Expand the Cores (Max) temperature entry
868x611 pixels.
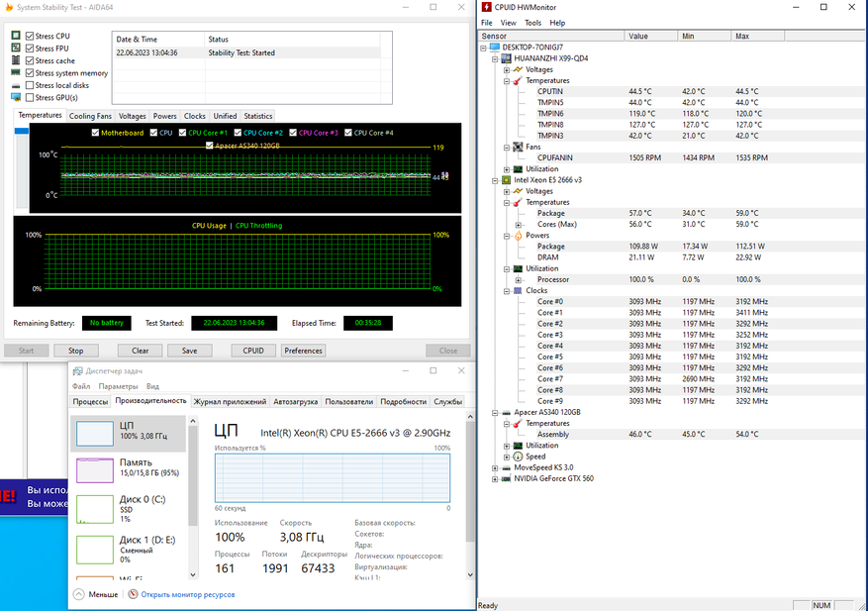tap(518, 225)
